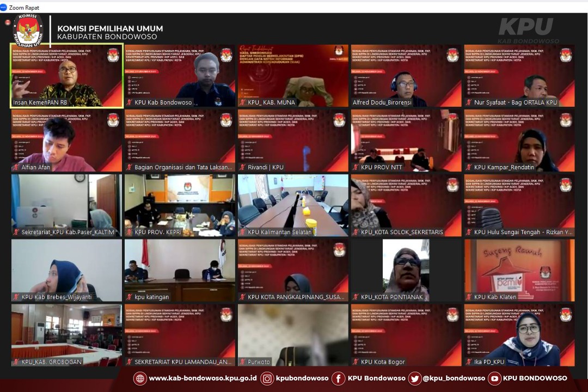Select the KPU Kalimantan Selatan video tile

coord(293,204)
